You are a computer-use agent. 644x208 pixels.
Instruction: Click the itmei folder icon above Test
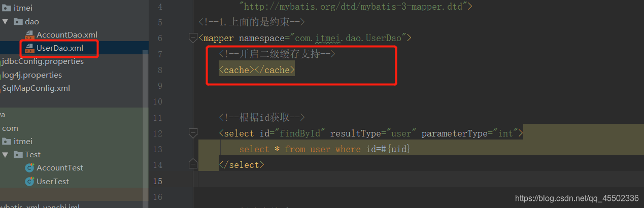coord(7,141)
